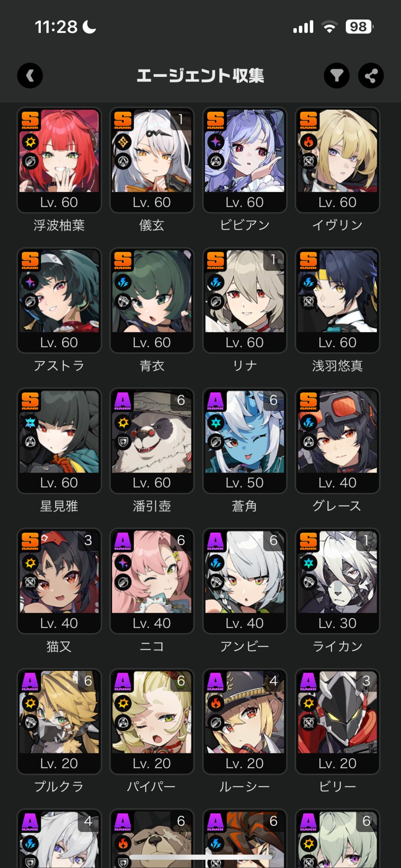Click the S rank badge on 浮波柚葉

(30, 120)
